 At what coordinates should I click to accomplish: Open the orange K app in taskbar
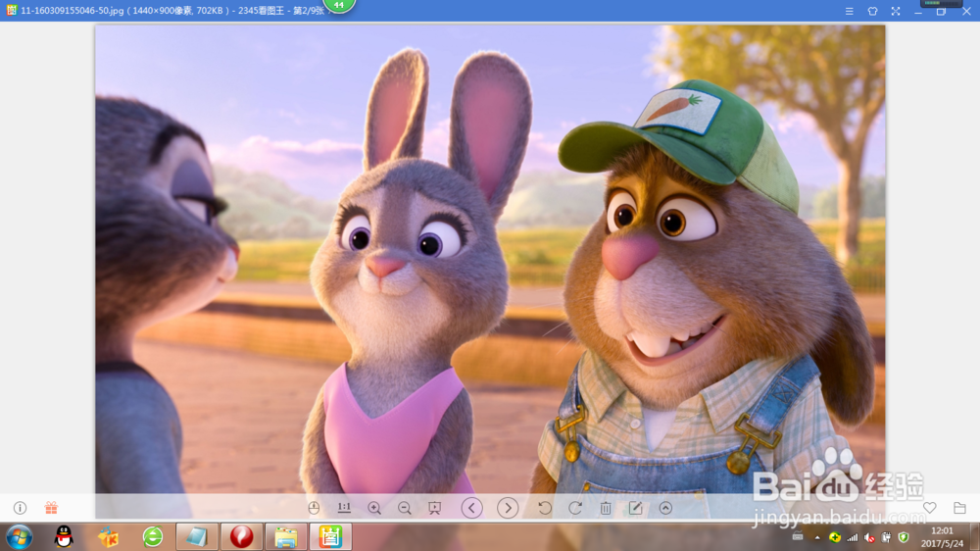point(108,536)
